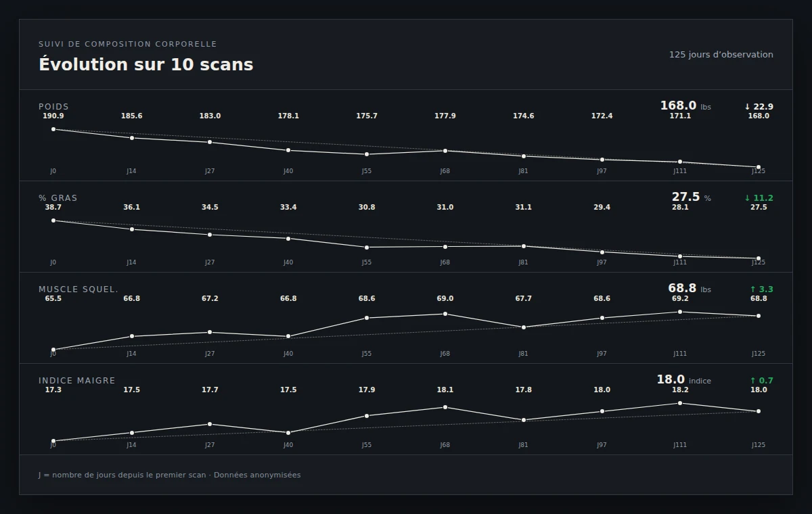Click the INDICE MAIGRE metric title
The image size is (812, 514).
tap(77, 381)
